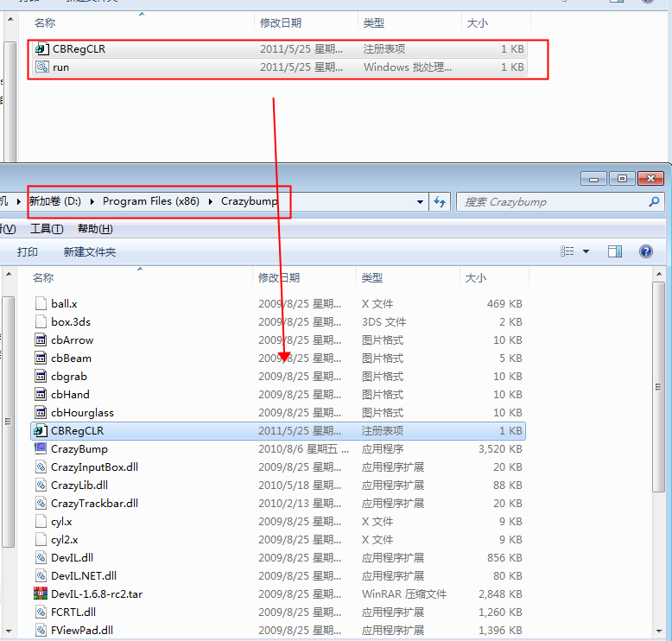
Task: Click the 打印 toolbar button
Action: tap(28, 251)
